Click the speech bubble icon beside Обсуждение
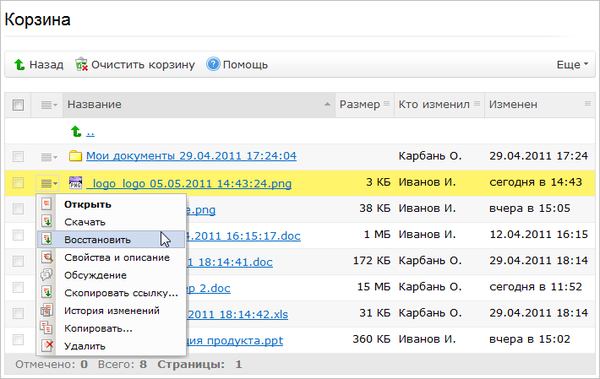Image resolution: width=600 pixels, height=379 pixels. [47, 275]
